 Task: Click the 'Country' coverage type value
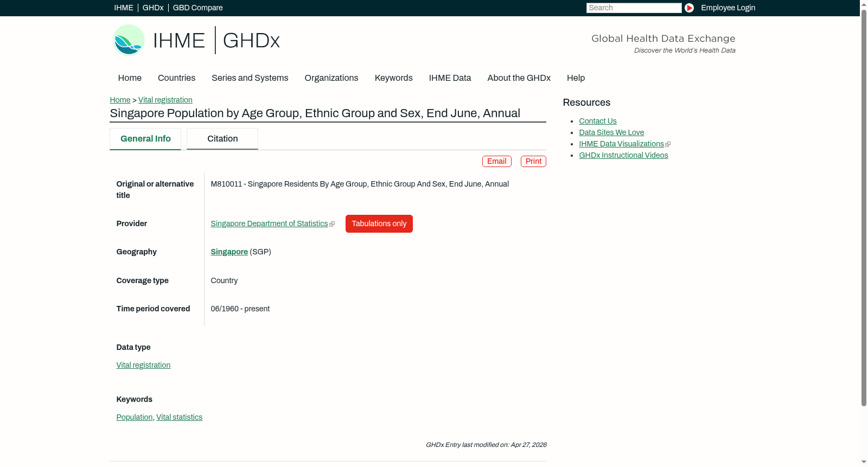[x=224, y=280]
